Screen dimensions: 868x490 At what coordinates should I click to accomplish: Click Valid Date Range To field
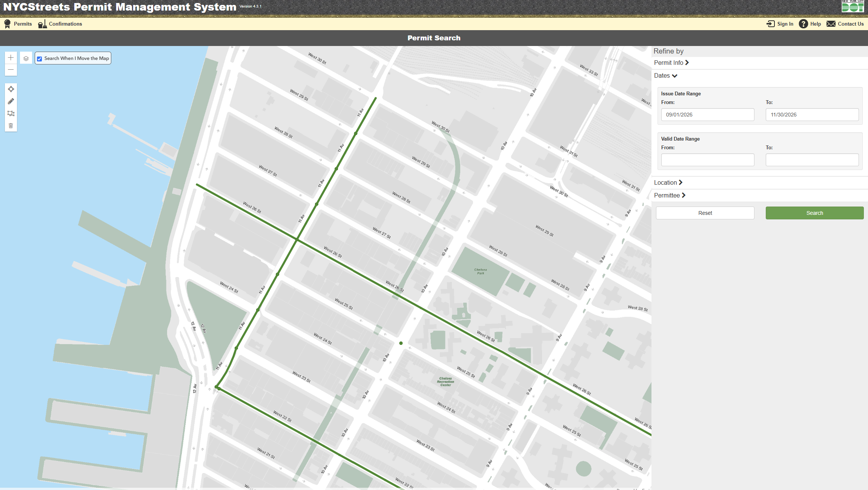pos(812,160)
